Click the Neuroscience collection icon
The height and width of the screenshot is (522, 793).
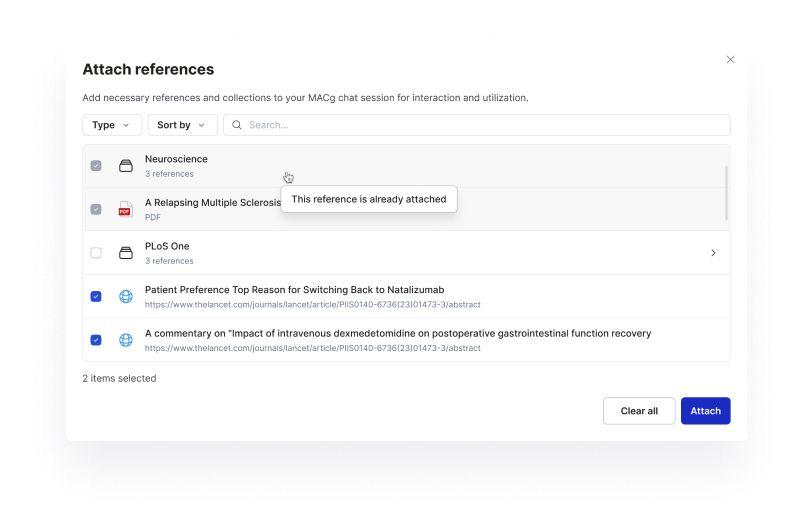point(126,166)
